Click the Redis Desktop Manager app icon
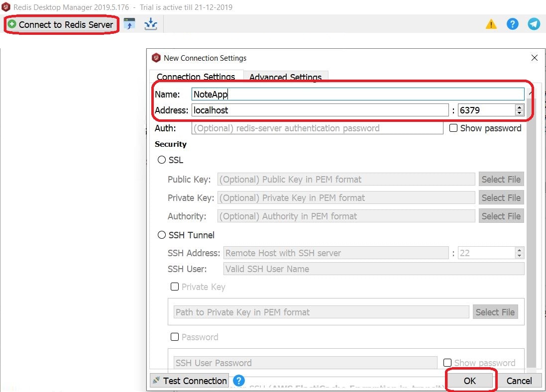Screen dimensions: 546x392 point(6,7)
